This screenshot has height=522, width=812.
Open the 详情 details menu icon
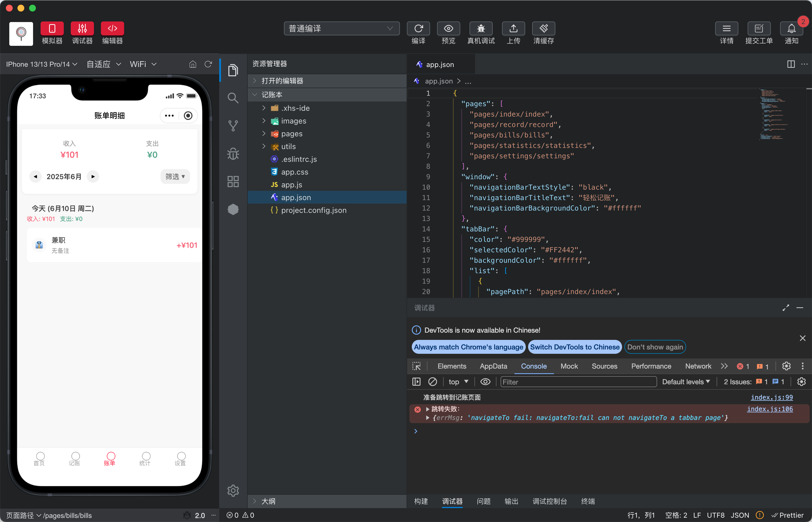[x=727, y=28]
